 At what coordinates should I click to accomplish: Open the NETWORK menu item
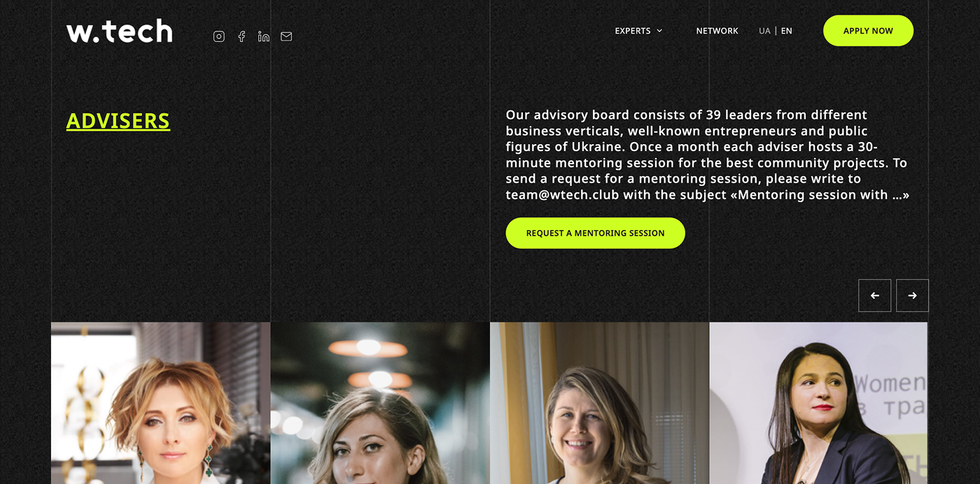click(x=717, y=31)
